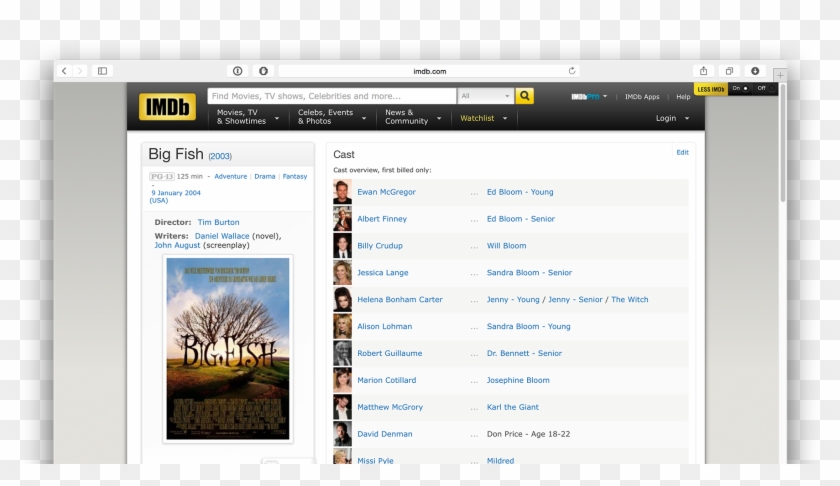Open the Karl the Giant character link
The height and width of the screenshot is (486, 840).
[513, 407]
